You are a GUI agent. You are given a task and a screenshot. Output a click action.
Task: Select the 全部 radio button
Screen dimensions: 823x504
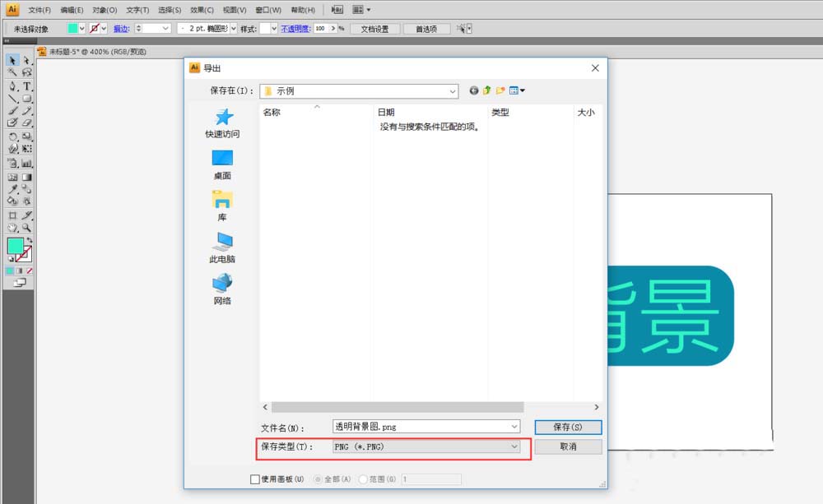(317, 479)
